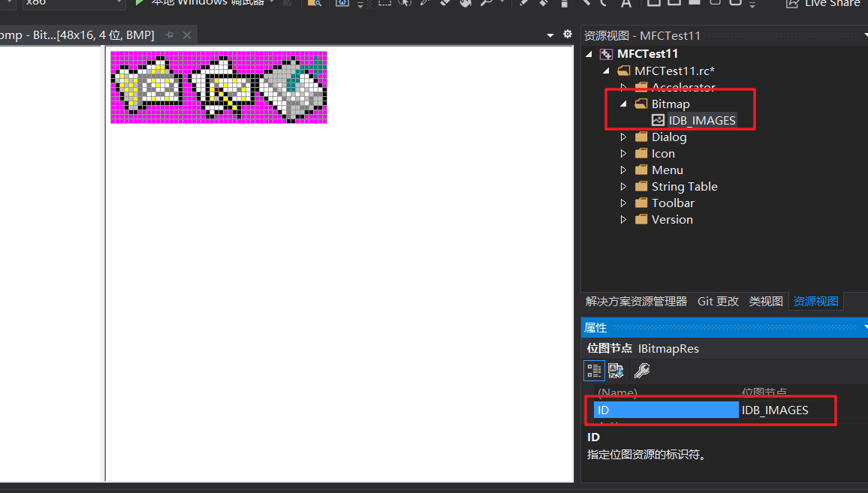Open the document tab list dropdown arrow
The height and width of the screenshot is (493, 868).
coord(550,35)
